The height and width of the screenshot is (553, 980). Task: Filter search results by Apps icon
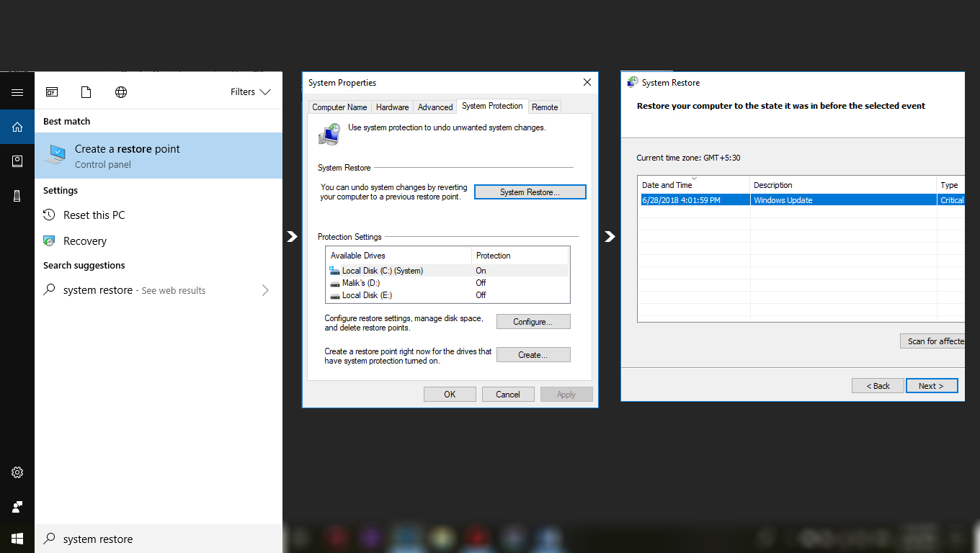click(52, 92)
